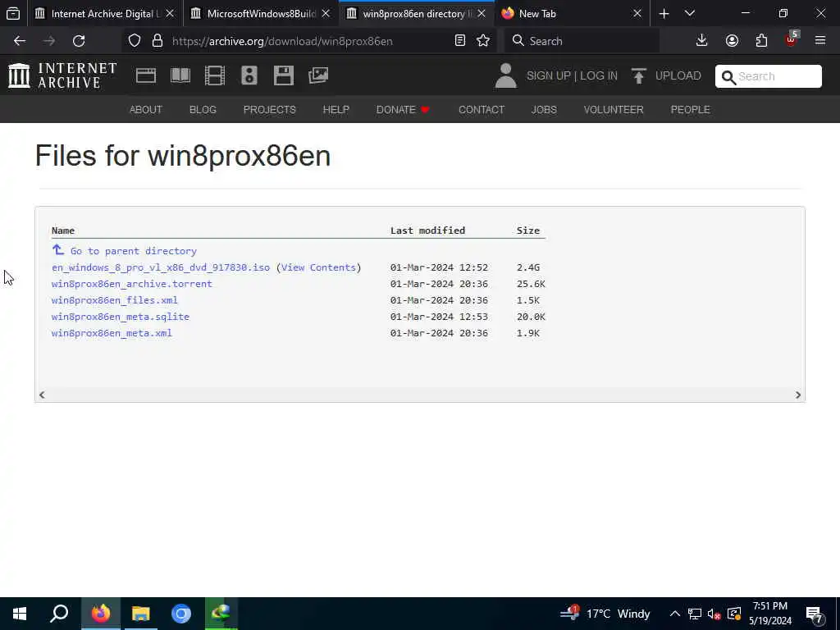
Task: Click the Internet Archive logo
Action: 62,75
